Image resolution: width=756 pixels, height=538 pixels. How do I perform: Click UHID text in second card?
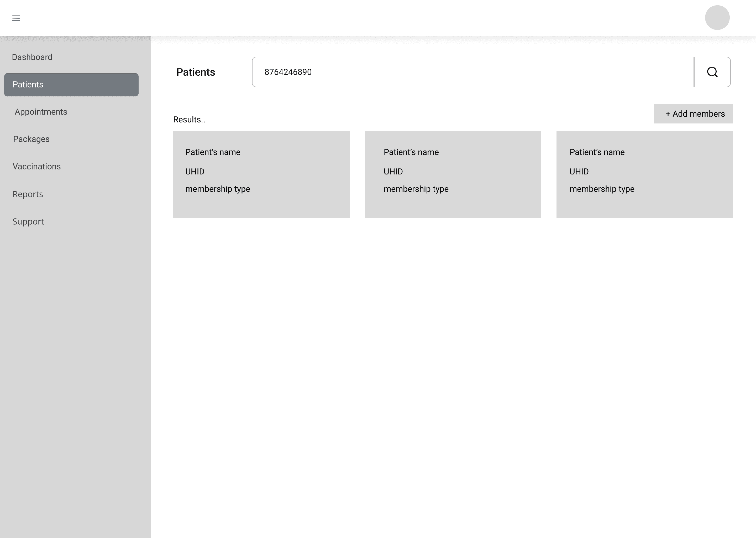(x=393, y=172)
